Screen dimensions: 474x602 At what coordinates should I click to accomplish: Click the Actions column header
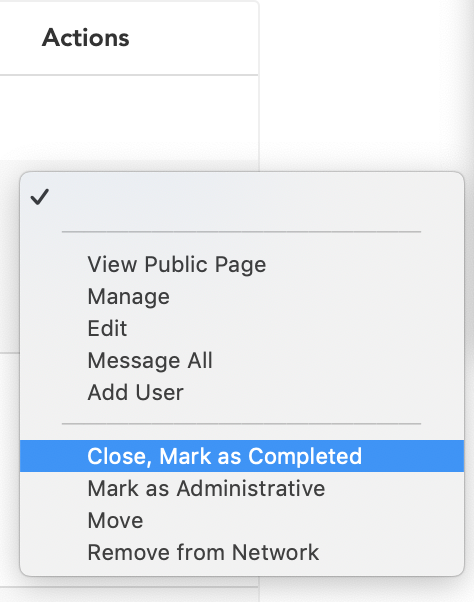tap(86, 38)
